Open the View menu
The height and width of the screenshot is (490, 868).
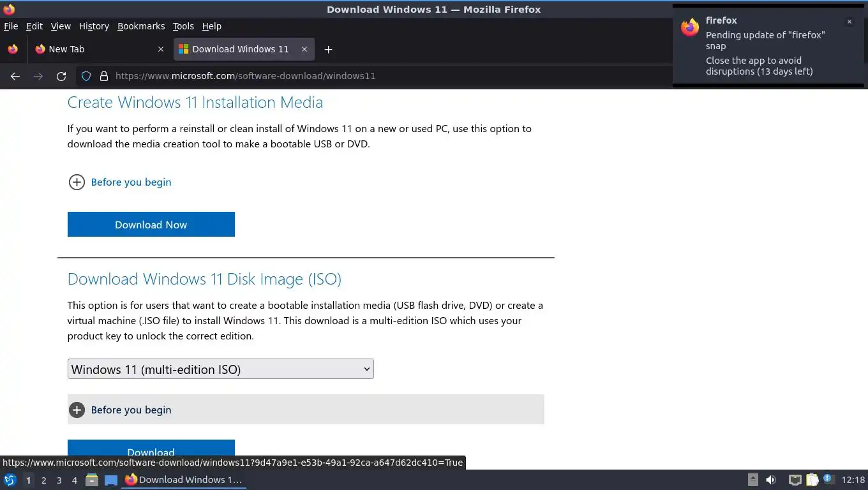[x=61, y=26]
